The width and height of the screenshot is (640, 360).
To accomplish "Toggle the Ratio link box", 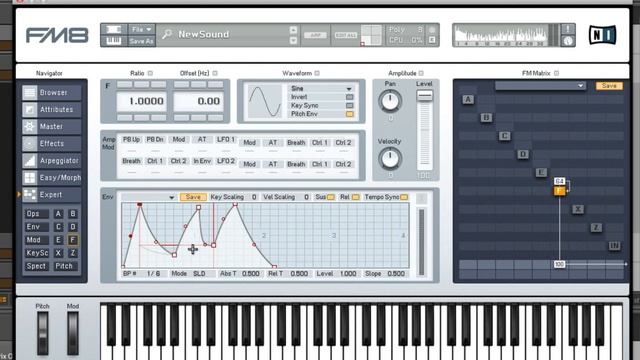I will click(150, 73).
